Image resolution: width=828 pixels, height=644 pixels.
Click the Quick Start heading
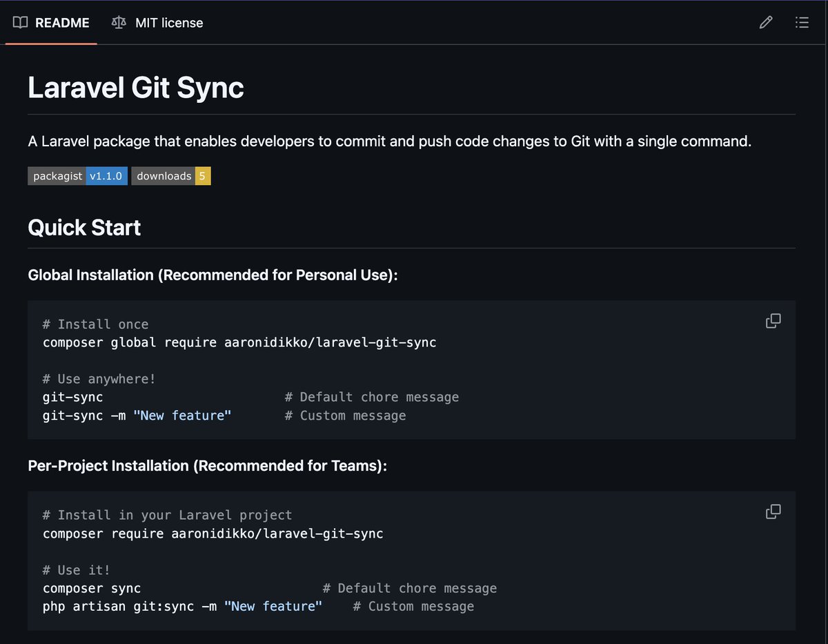tap(84, 228)
